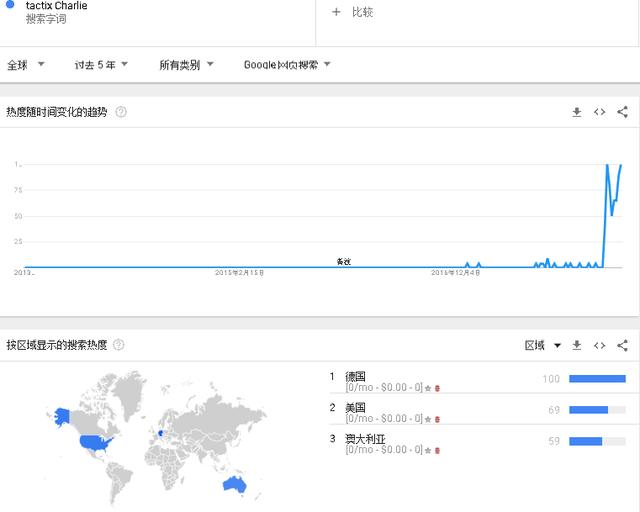This screenshot has width=640, height=512.
Task: Click the [0/mo - $0.00 - 0] text under 澳大利亚
Action: (x=384, y=449)
